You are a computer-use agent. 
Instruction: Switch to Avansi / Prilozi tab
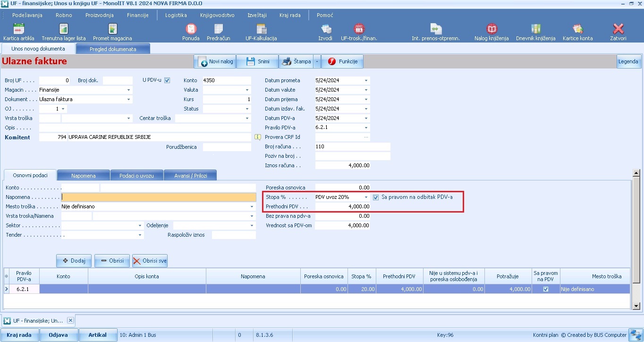190,176
